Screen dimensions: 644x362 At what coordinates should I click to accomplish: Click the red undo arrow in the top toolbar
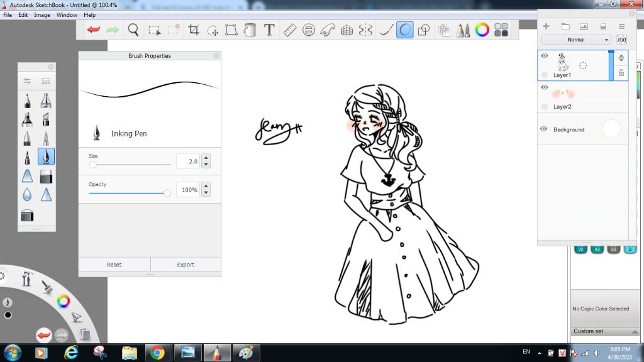(94, 30)
